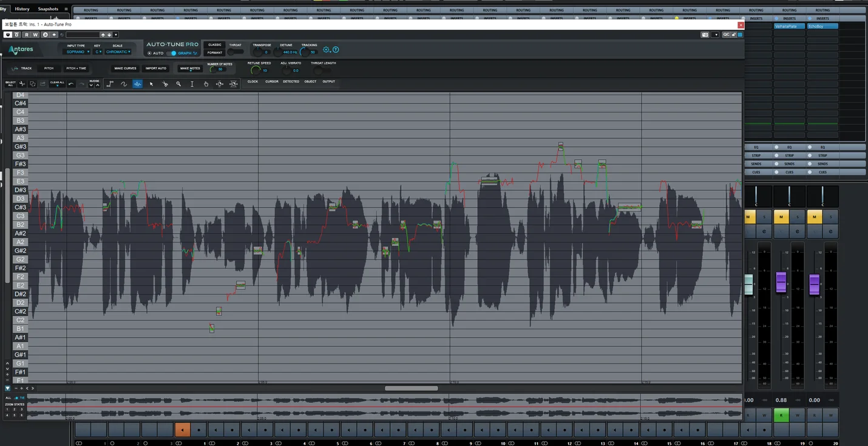868x446 pixels.
Task: Toggle the green R read button in mixer
Action: click(781, 416)
